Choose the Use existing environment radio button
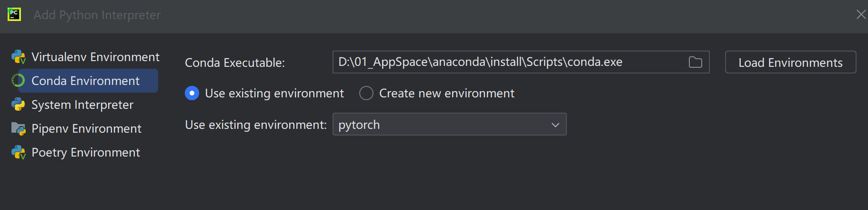 click(x=192, y=93)
